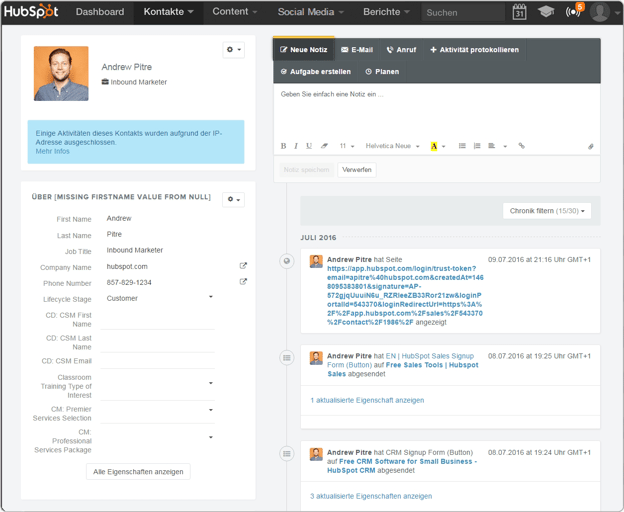Screen dimensions: 624x512
Task: Switch to the Anruf tab
Action: (401, 50)
